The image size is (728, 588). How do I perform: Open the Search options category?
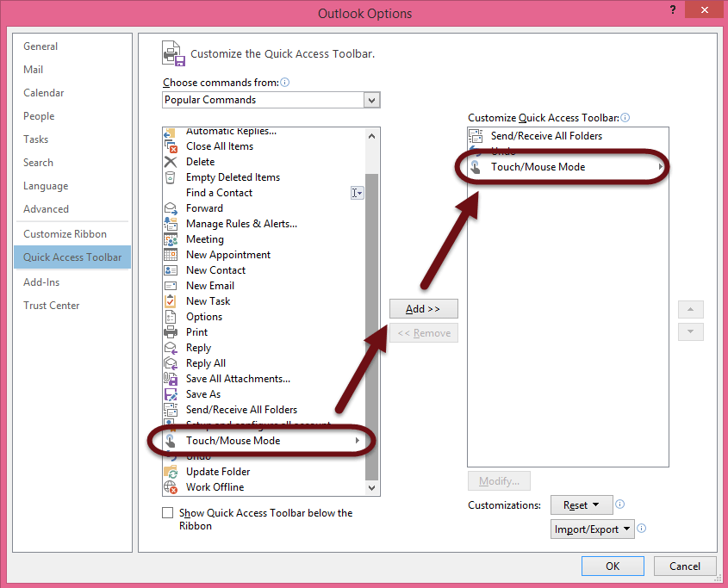[x=38, y=163]
